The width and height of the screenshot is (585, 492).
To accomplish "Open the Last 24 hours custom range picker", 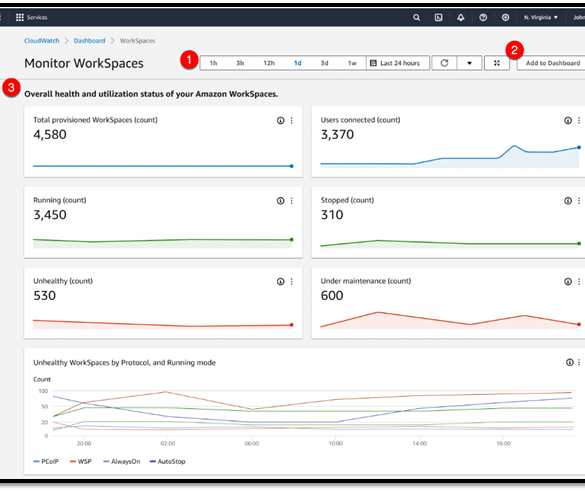I will (x=398, y=63).
